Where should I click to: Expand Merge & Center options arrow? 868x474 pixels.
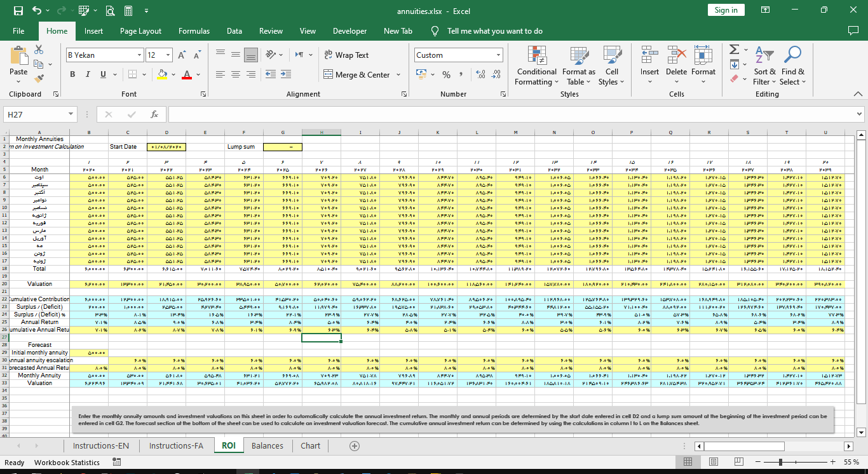(398, 74)
